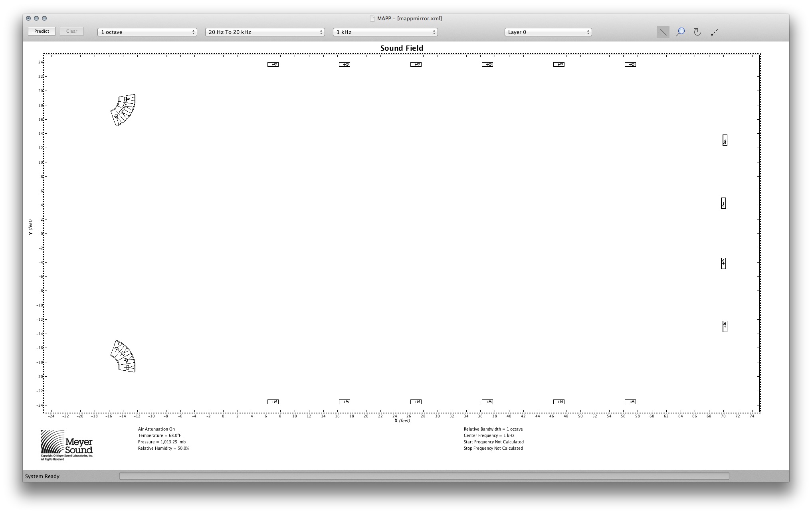The width and height of the screenshot is (812, 514).
Task: Click the Stop Frequency Not Calculated text
Action: click(493, 448)
